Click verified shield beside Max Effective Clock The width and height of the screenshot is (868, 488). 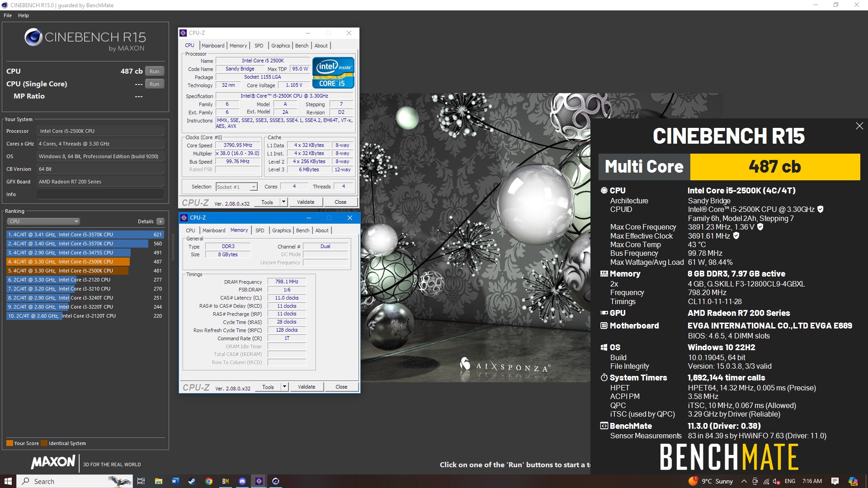coord(736,236)
